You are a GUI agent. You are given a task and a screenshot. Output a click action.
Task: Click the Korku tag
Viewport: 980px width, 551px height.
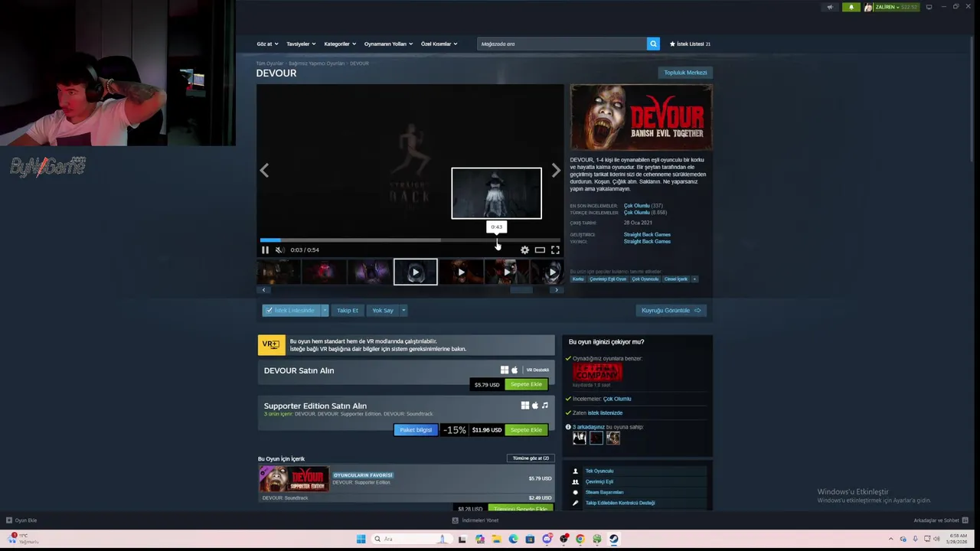(x=578, y=279)
